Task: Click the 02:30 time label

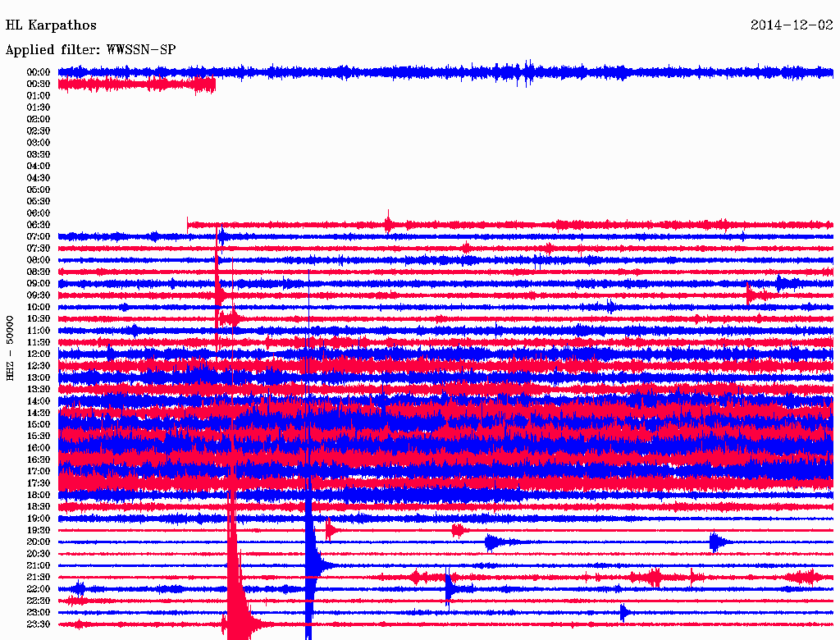Action: pos(39,131)
